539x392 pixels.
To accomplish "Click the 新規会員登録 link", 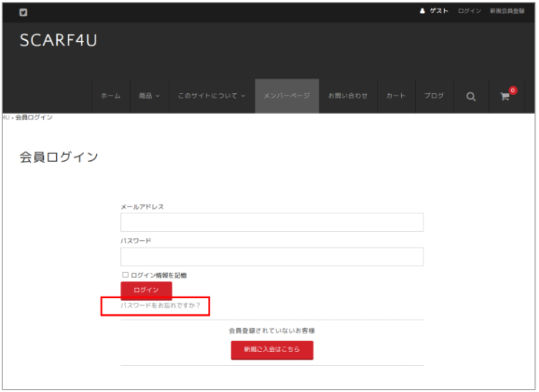I will point(507,11).
